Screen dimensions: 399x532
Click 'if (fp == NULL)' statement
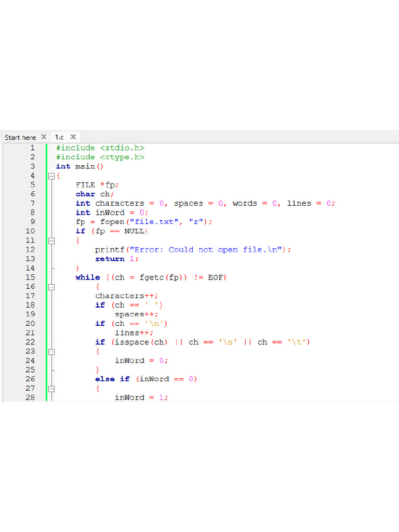(x=112, y=231)
